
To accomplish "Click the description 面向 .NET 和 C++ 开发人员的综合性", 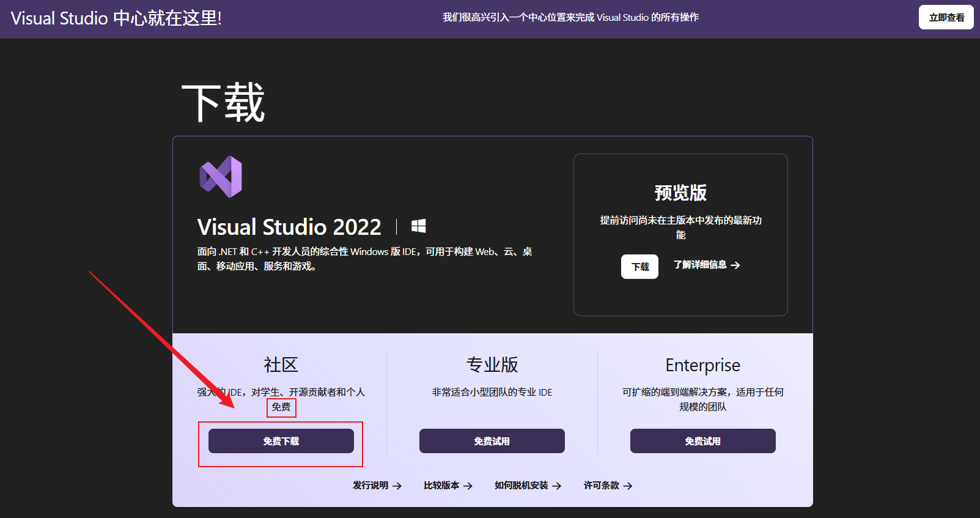I will coord(364,259).
